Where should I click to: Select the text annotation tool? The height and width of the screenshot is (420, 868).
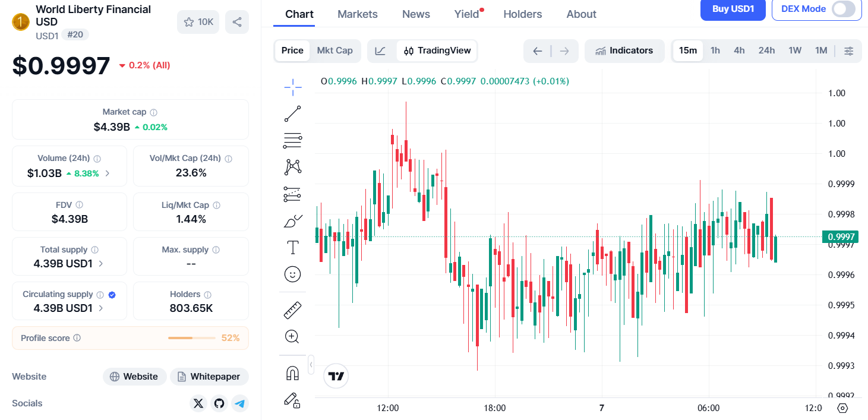(x=292, y=247)
